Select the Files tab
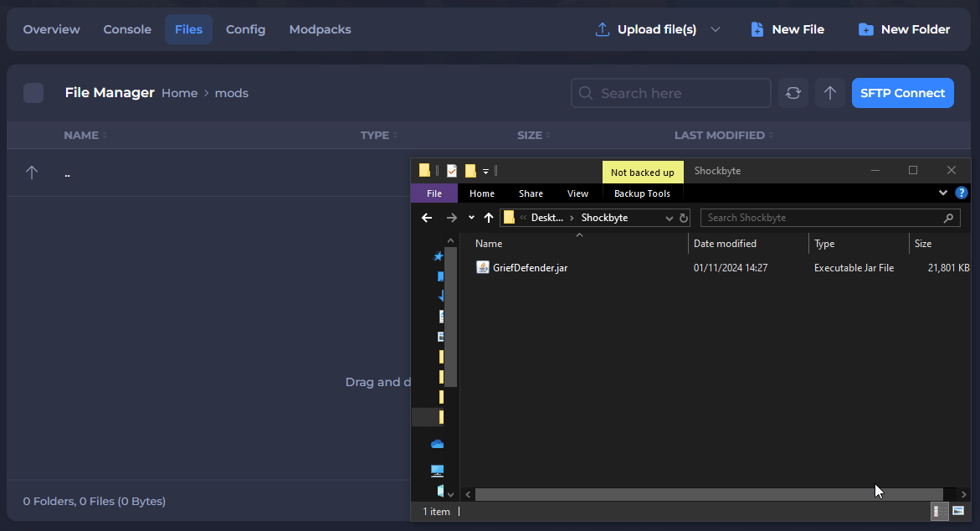This screenshot has width=980, height=531. click(188, 29)
